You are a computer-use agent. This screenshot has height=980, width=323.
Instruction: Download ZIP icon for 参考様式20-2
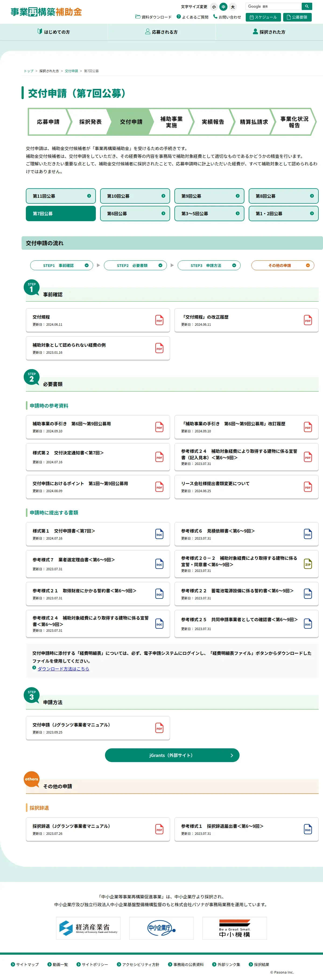308,564
